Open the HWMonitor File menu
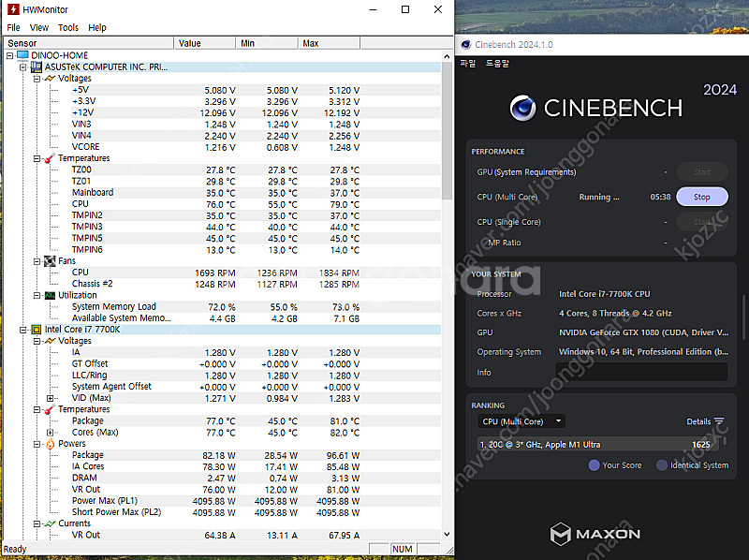 click(x=13, y=28)
